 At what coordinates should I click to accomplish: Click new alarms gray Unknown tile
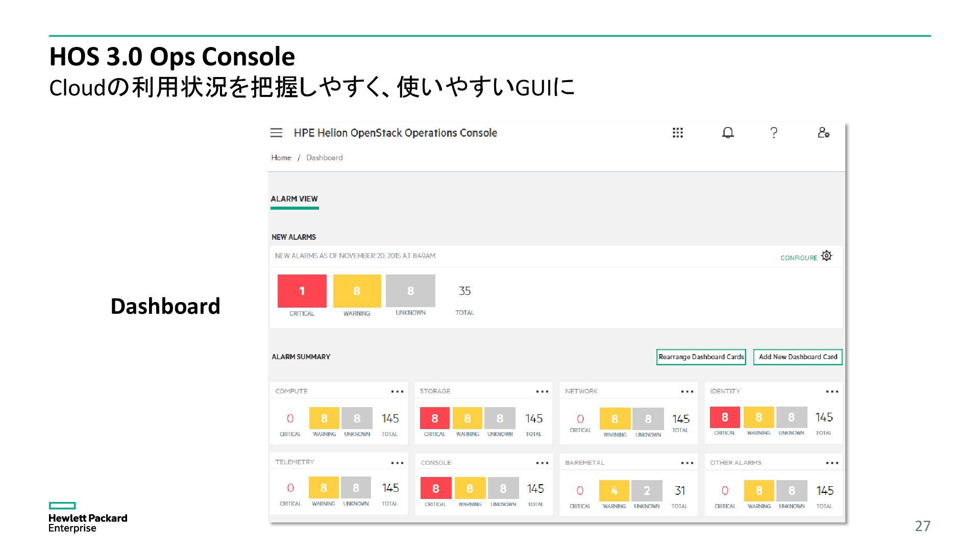(410, 291)
